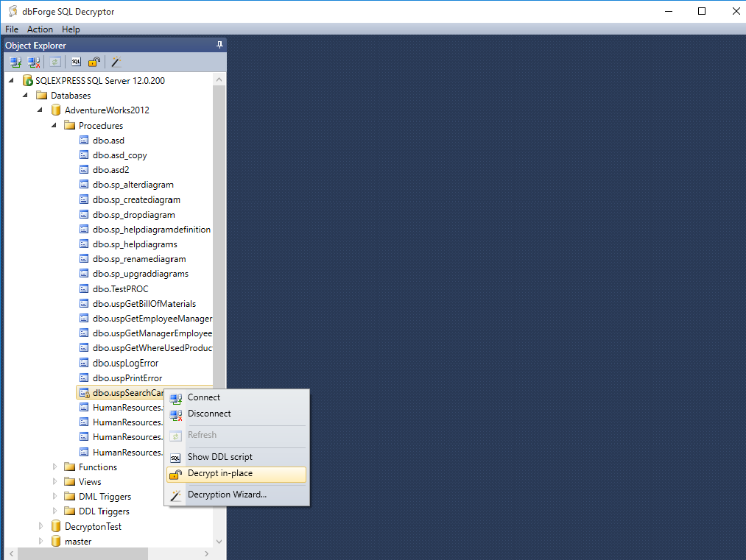Click the encrypted procedure icon beside dbo.uspSearchCar

coord(84,393)
